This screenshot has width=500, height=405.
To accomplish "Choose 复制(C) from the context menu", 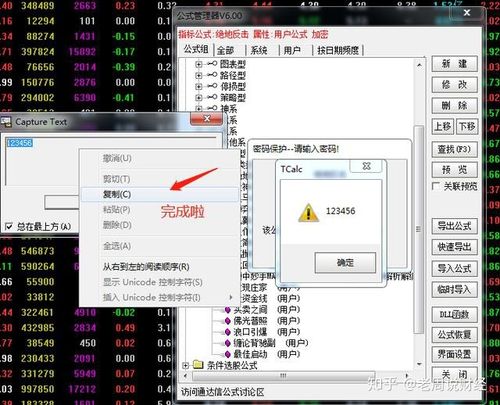I will 160,194.
